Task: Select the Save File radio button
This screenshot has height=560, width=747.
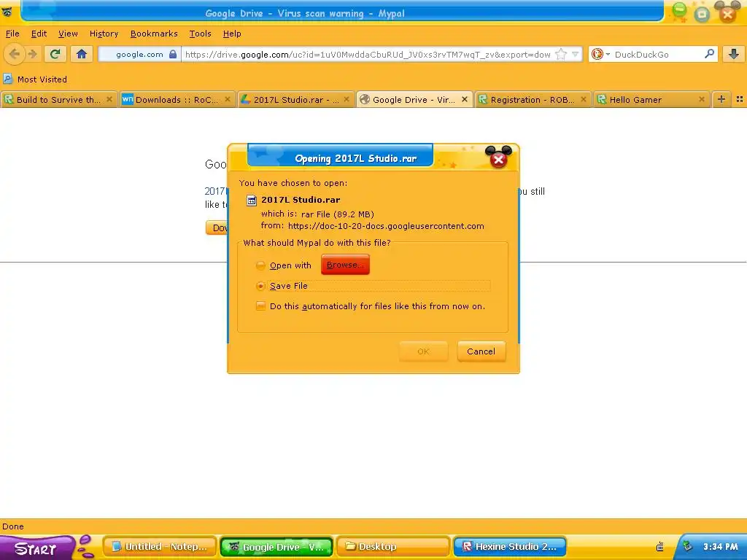Action: click(x=260, y=286)
